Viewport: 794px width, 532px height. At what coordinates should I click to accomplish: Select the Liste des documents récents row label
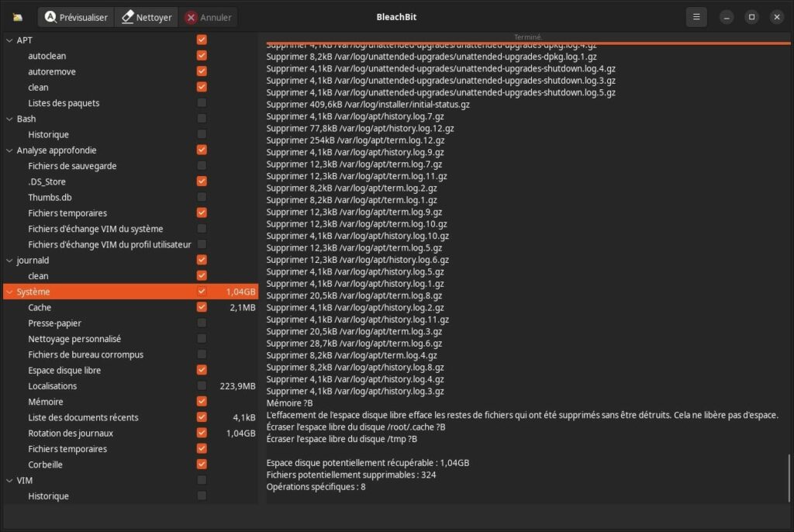83,417
